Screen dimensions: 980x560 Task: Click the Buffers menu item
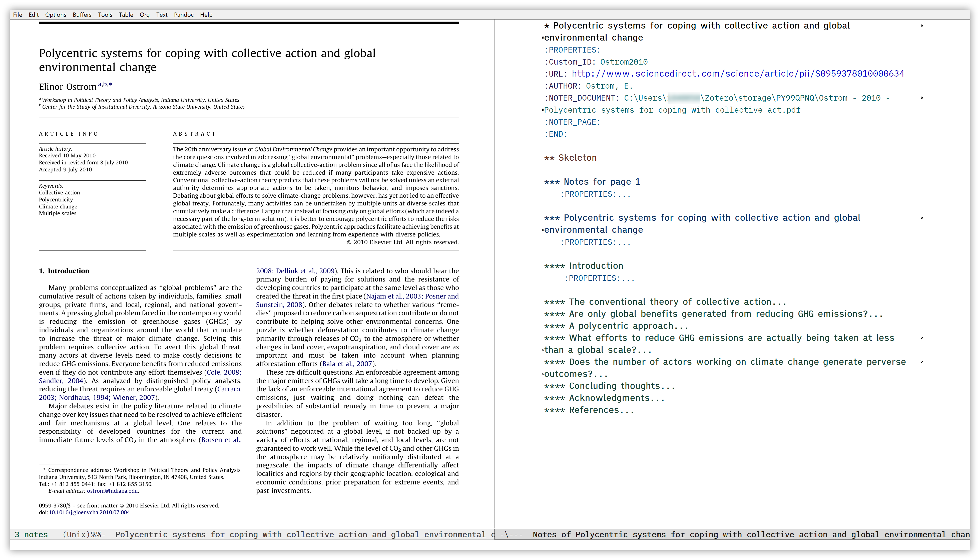[81, 14]
